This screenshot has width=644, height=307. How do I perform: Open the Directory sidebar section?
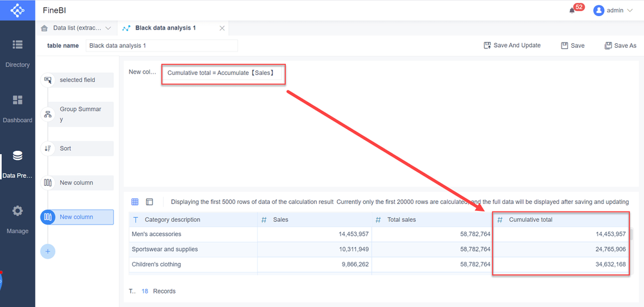point(17,53)
